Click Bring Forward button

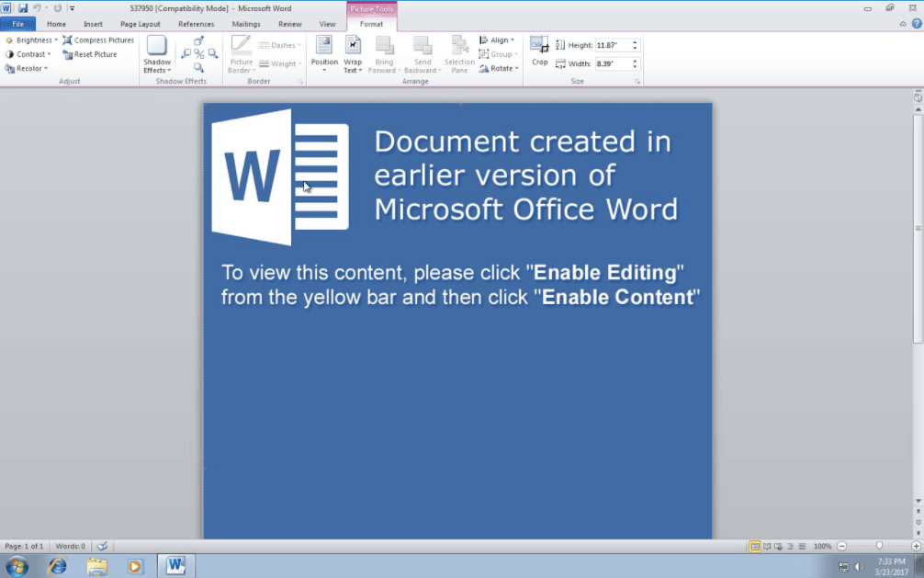pyautogui.click(x=384, y=54)
